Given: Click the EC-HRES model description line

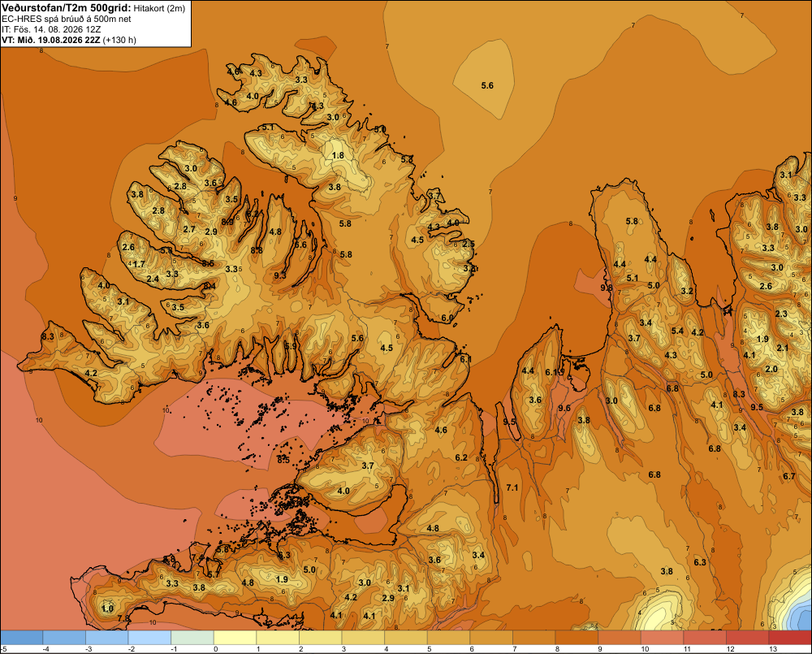Looking at the screenshot, I should click(67, 19).
